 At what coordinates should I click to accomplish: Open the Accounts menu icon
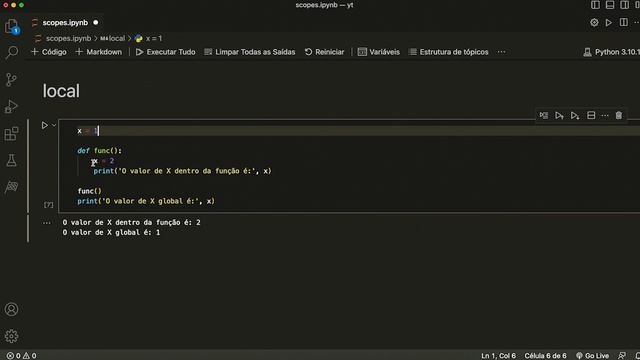[x=11, y=309]
